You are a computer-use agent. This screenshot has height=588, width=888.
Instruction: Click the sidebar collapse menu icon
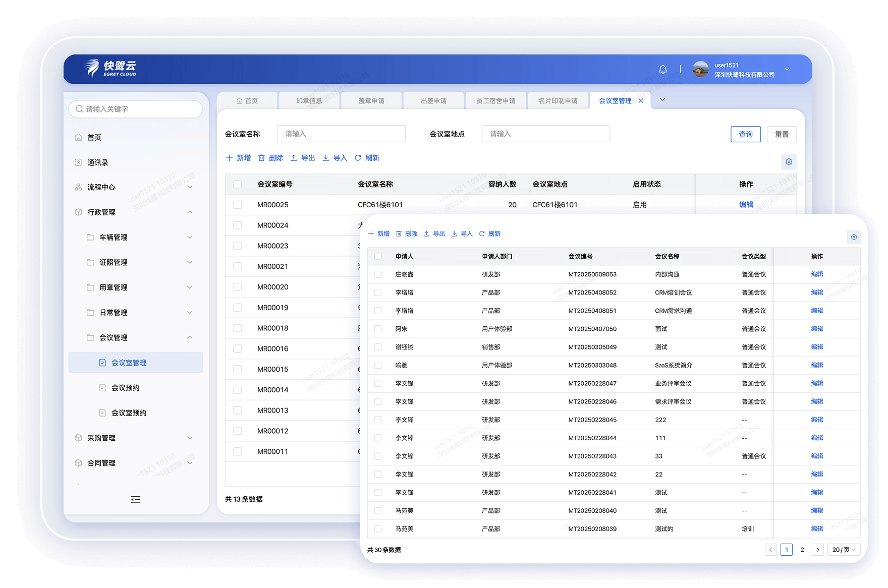[135, 499]
